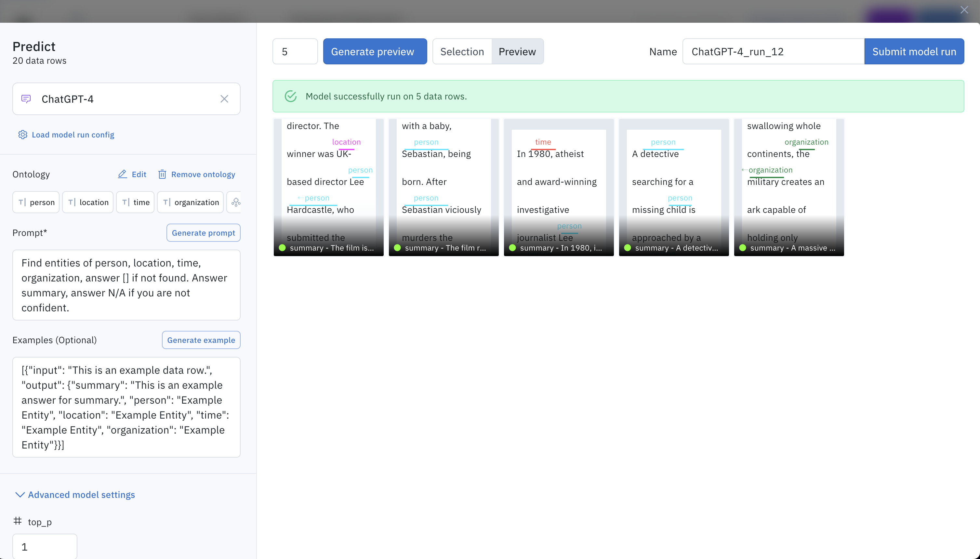Click the gear icon for model config

23,135
